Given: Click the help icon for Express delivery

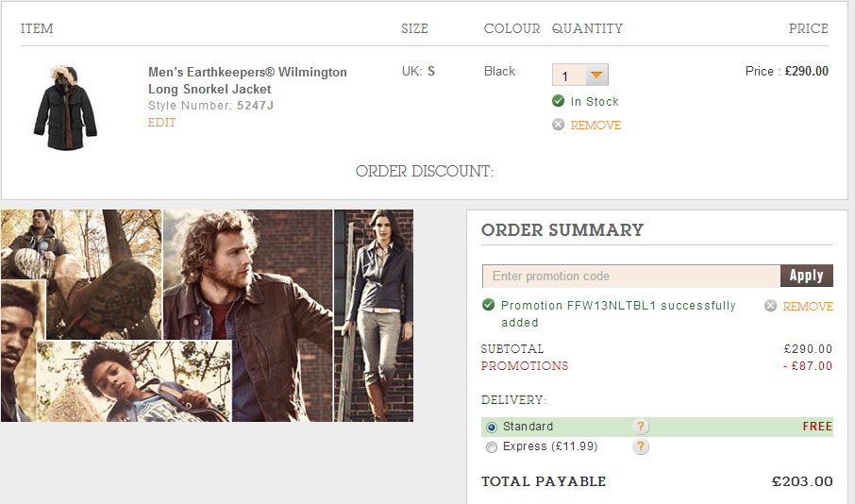Looking at the screenshot, I should 641,446.
